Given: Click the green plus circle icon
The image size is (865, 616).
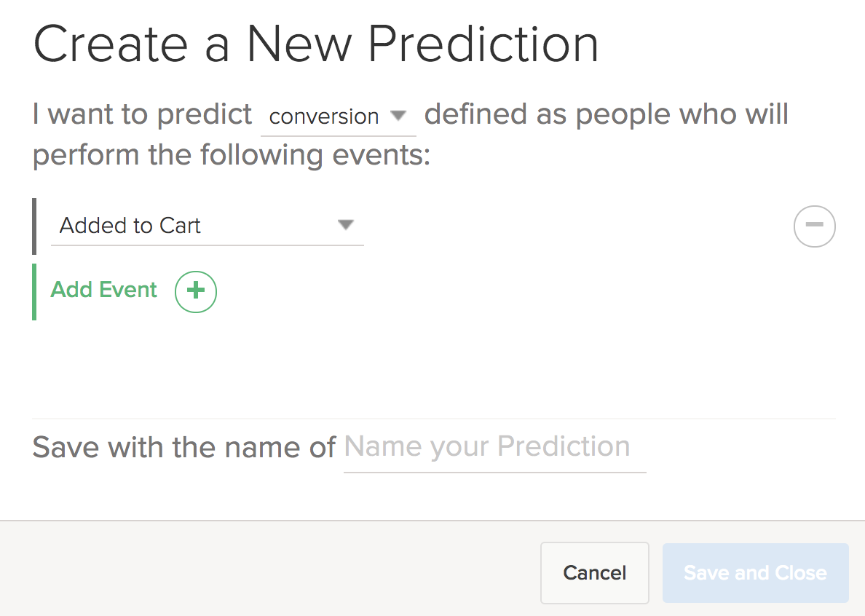Looking at the screenshot, I should pyautogui.click(x=195, y=291).
